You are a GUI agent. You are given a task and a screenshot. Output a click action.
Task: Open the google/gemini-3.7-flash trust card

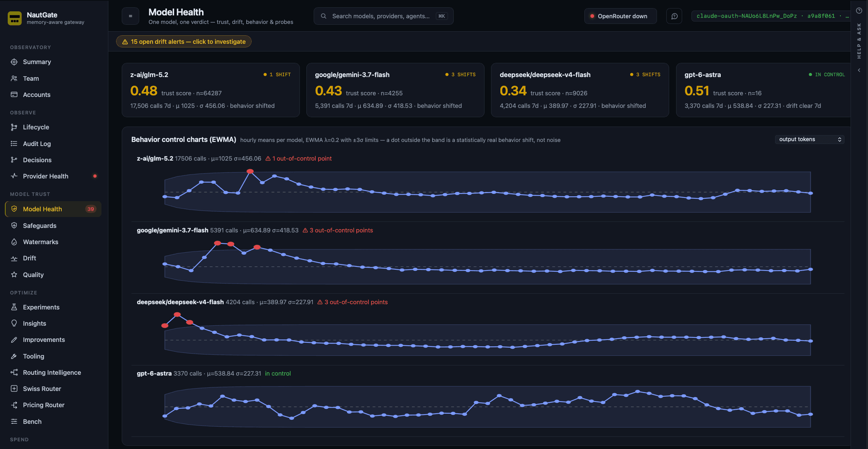click(x=395, y=90)
